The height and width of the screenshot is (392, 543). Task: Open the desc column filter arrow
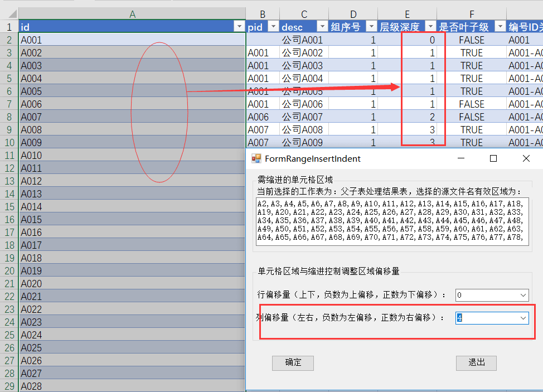(x=322, y=27)
